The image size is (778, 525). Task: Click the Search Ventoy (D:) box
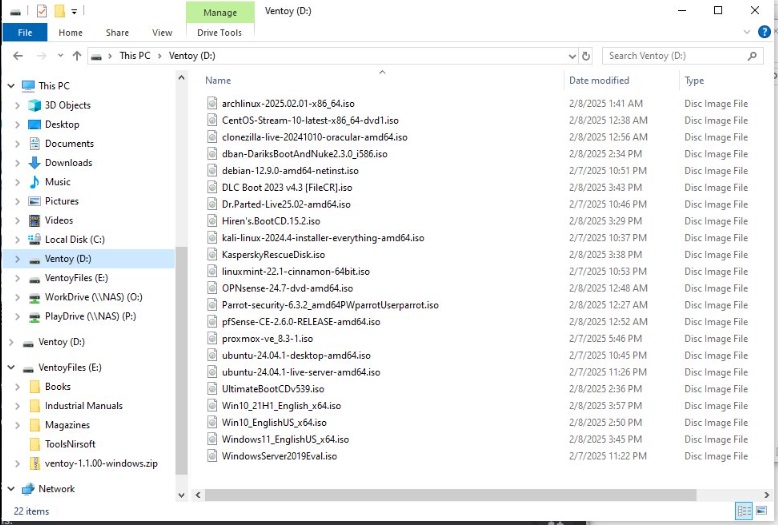[672, 56]
